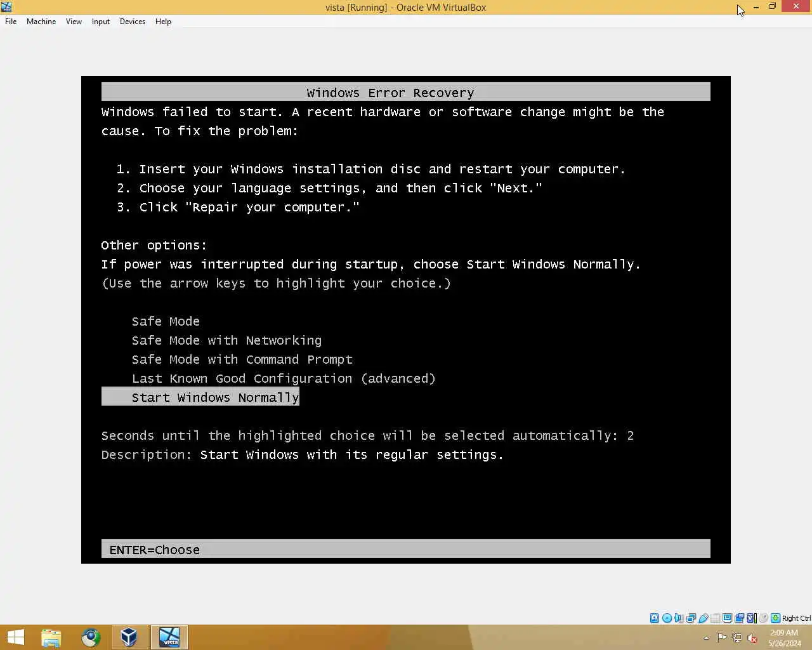Open the View menu

[74, 22]
